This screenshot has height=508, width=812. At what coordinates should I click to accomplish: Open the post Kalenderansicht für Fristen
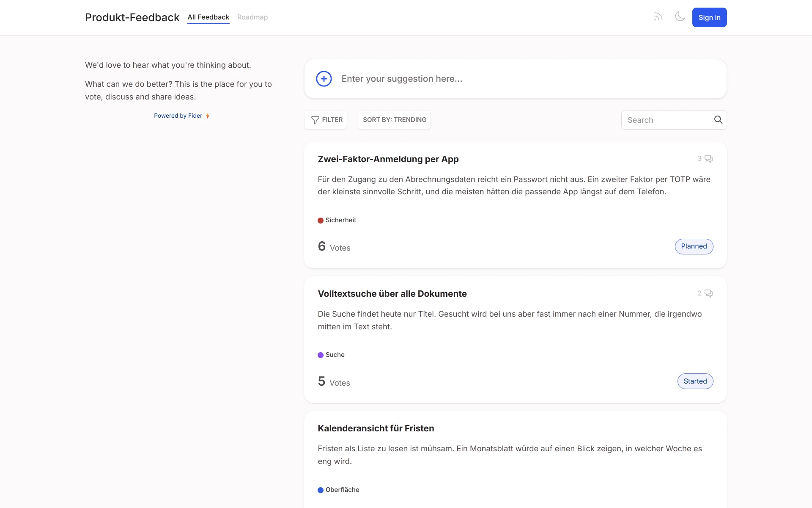pyautogui.click(x=376, y=428)
